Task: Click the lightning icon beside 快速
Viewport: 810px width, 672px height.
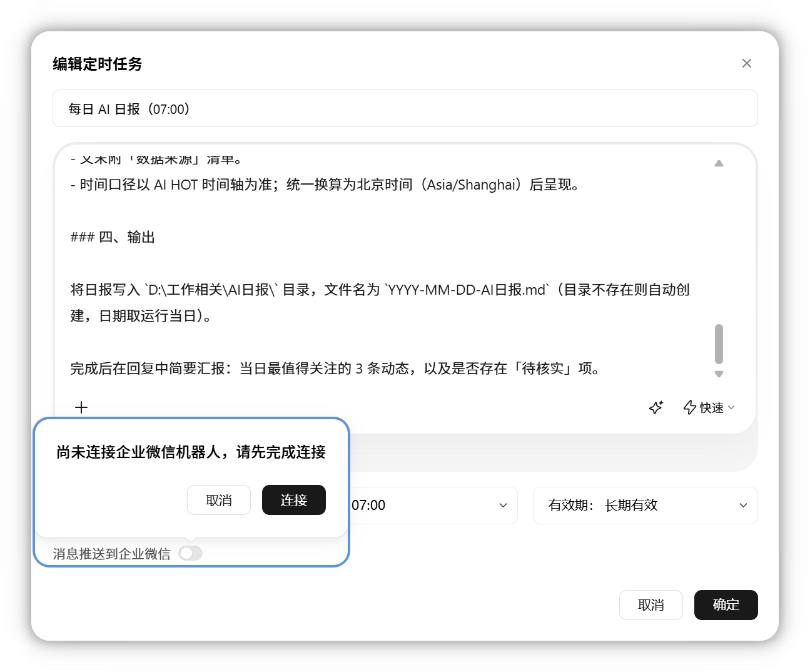Action: (689, 407)
